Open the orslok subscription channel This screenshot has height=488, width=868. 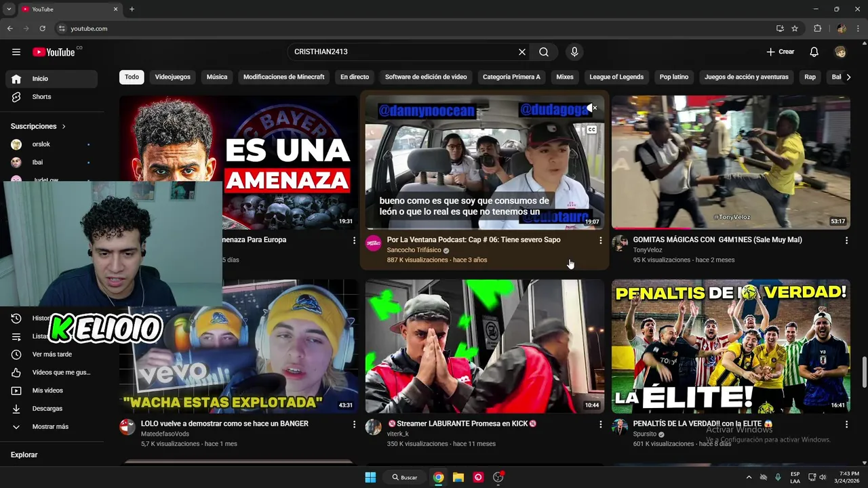click(52, 144)
